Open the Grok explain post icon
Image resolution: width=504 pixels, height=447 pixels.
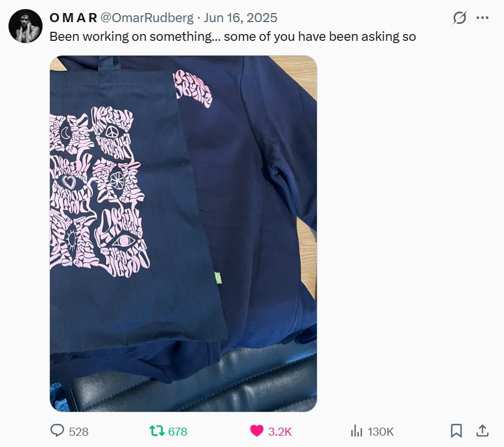(x=459, y=18)
